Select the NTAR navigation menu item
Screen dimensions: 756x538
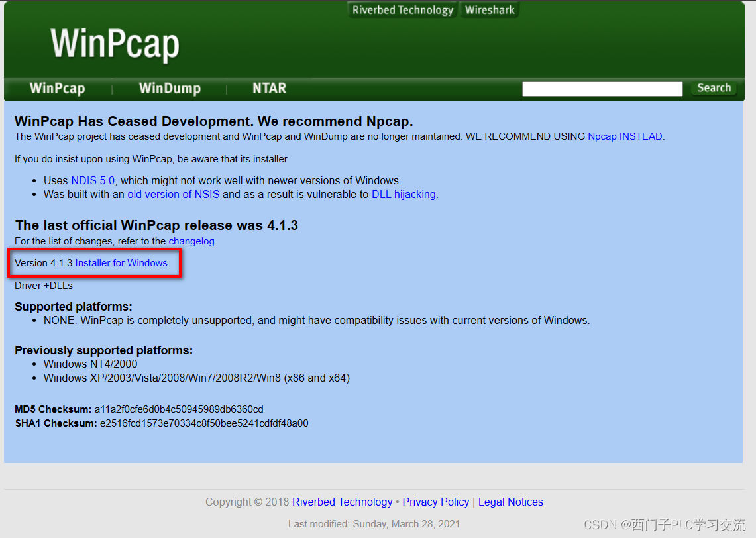(270, 88)
